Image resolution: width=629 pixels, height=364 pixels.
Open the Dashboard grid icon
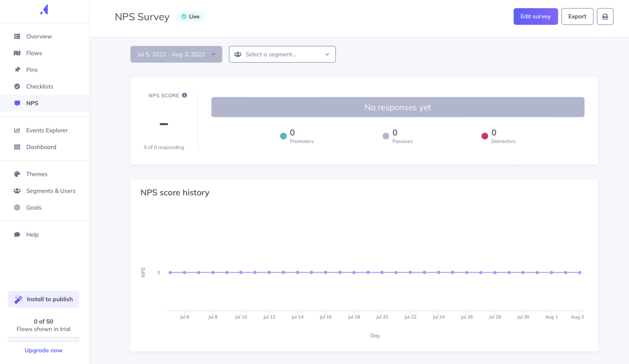(x=17, y=147)
